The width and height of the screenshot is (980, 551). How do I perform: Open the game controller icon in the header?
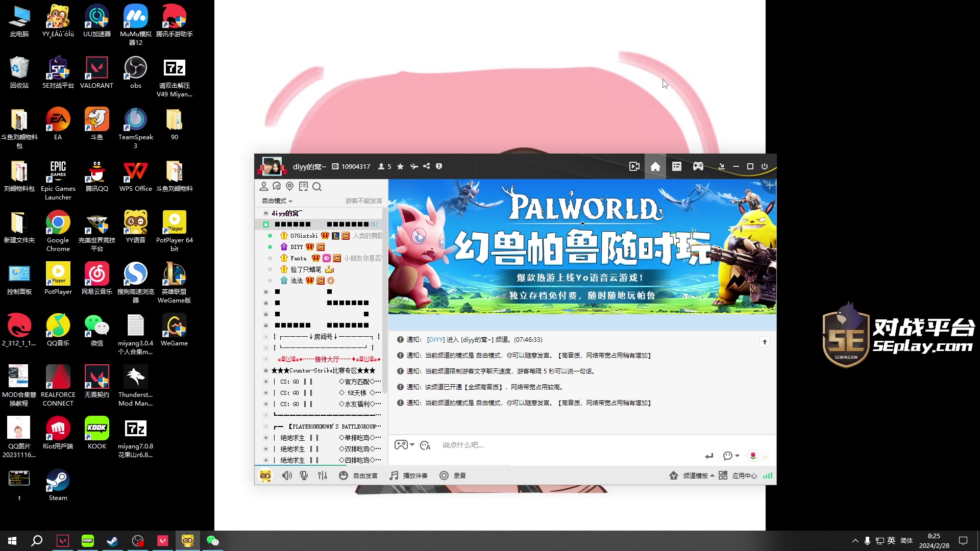[698, 166]
